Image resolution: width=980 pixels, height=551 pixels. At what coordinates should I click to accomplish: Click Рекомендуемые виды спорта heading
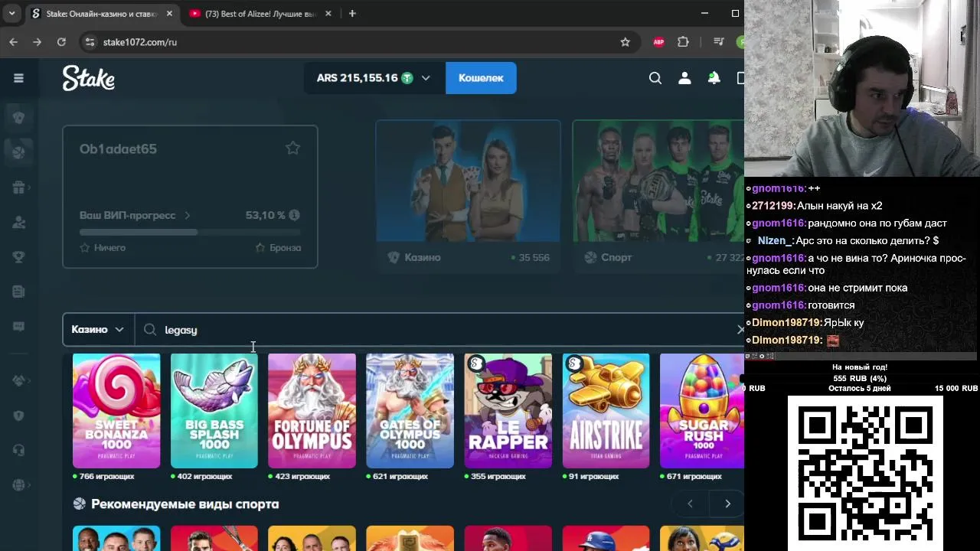[x=185, y=504]
